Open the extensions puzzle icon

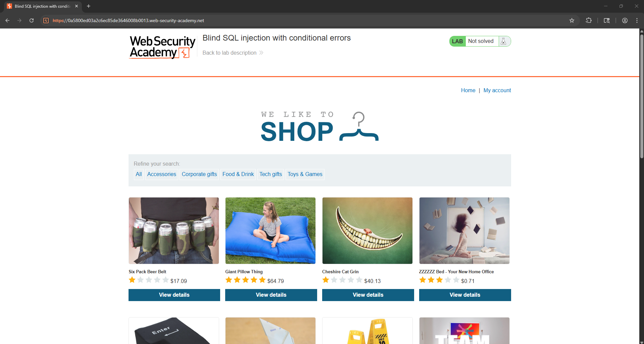(589, 20)
